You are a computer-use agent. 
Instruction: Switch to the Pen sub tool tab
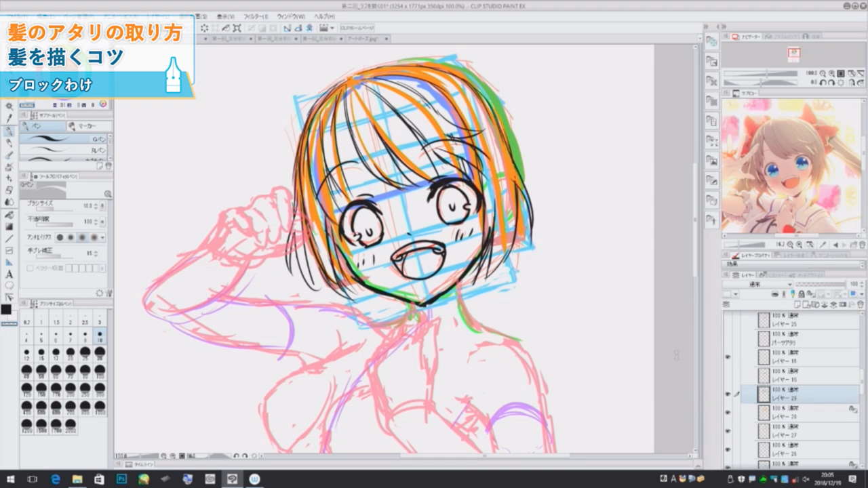coord(43,126)
